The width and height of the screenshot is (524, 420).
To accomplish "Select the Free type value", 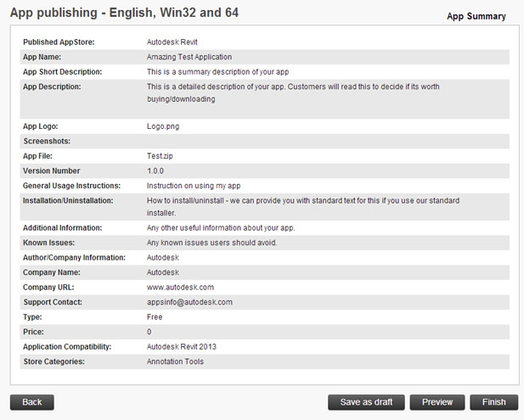I will click(x=155, y=317).
